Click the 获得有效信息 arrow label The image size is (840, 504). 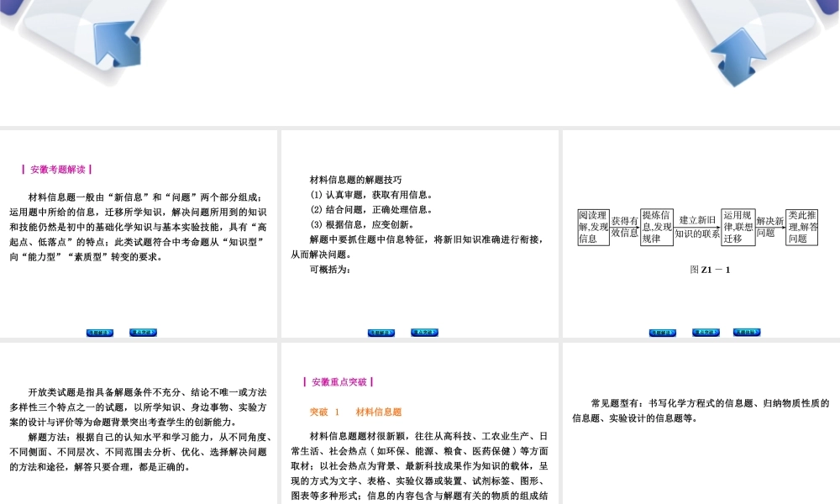click(x=625, y=227)
